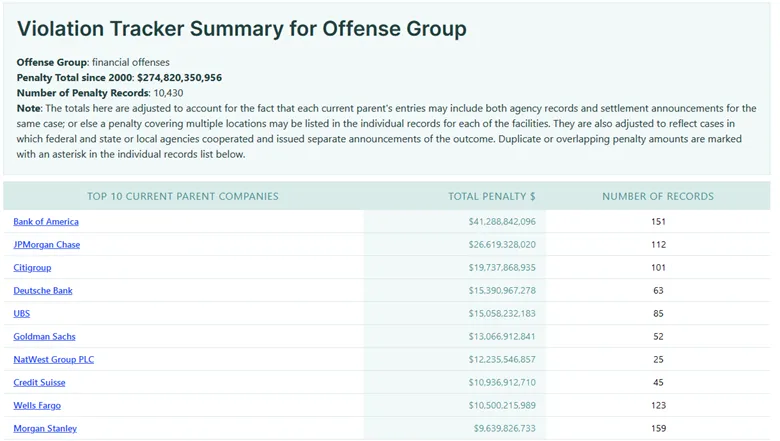
Task: Select penalty total $274,820,350,956
Action: pos(180,78)
